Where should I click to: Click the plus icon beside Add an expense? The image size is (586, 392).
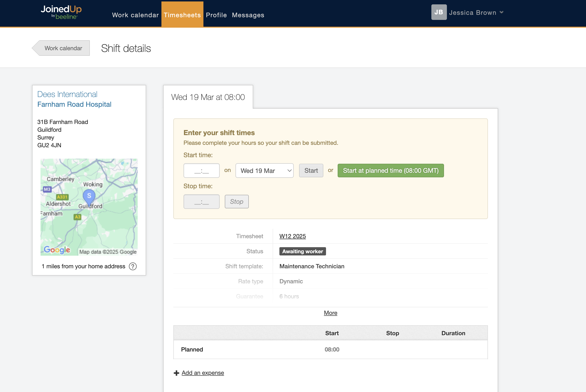pos(176,373)
